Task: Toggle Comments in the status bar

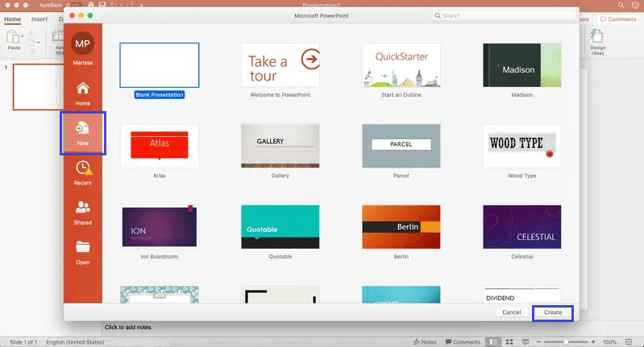Action: tap(463, 342)
